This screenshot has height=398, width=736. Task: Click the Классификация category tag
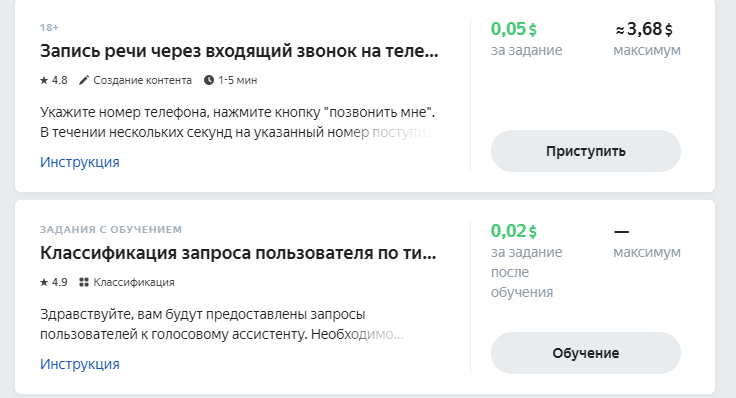pyautogui.click(x=134, y=282)
